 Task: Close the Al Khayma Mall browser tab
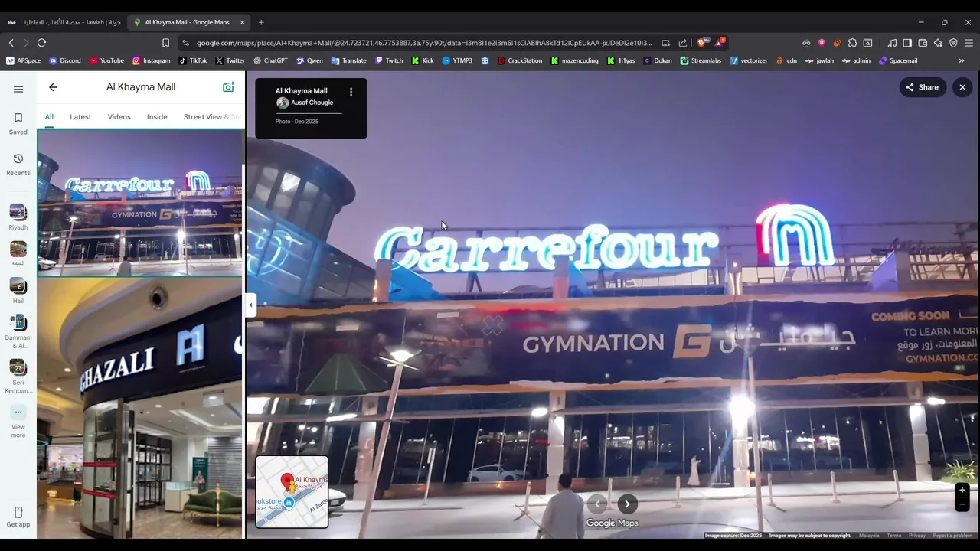[x=243, y=22]
